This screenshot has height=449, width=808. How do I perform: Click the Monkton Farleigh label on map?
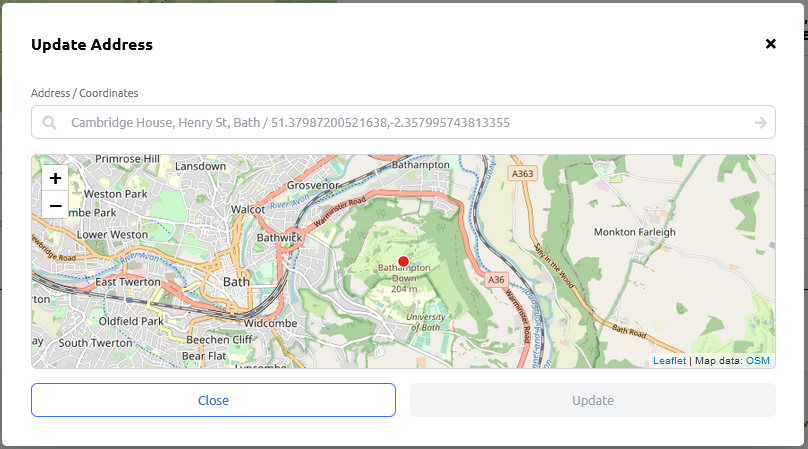pos(634,232)
